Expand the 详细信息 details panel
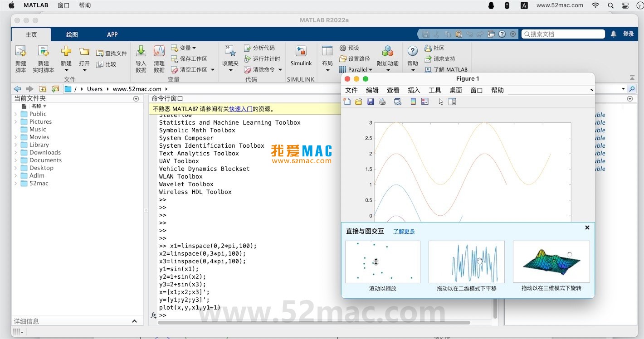644x339 pixels. 134,321
